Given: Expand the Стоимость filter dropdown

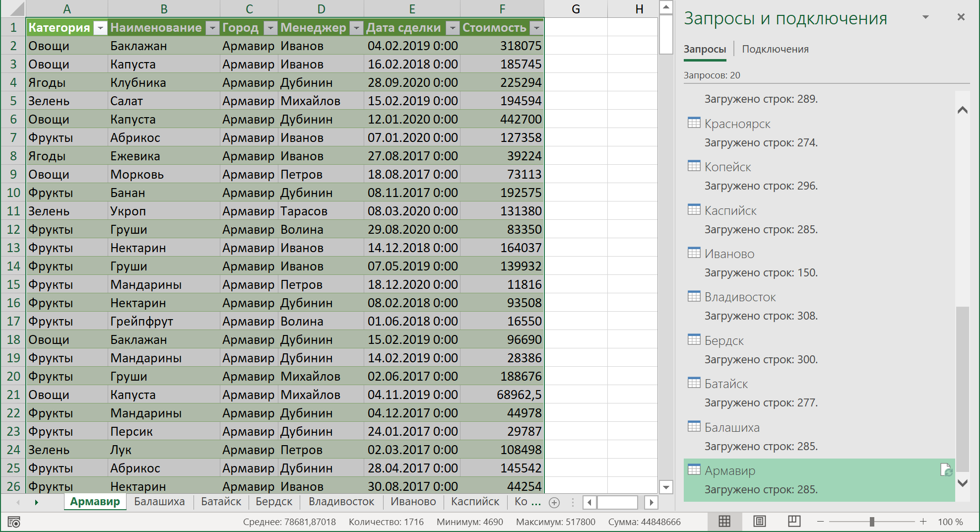Looking at the screenshot, I should [x=536, y=28].
